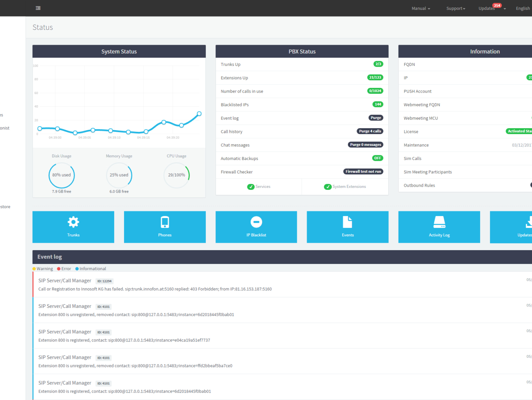532x400 pixels.
Task: Open the Events tile
Action: click(x=347, y=227)
